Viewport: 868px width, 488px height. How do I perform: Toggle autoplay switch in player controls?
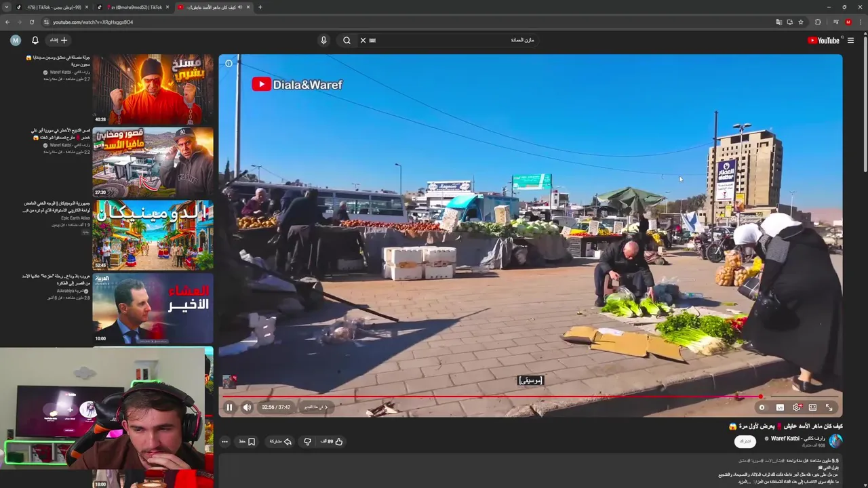pos(762,407)
